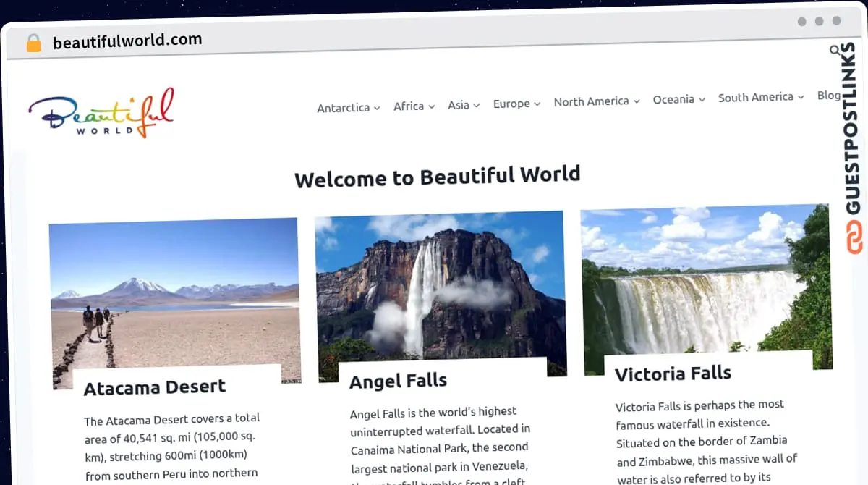Screen dimensions: 868x485
Task: Click the padlock icon in address bar
Action: 33,43
